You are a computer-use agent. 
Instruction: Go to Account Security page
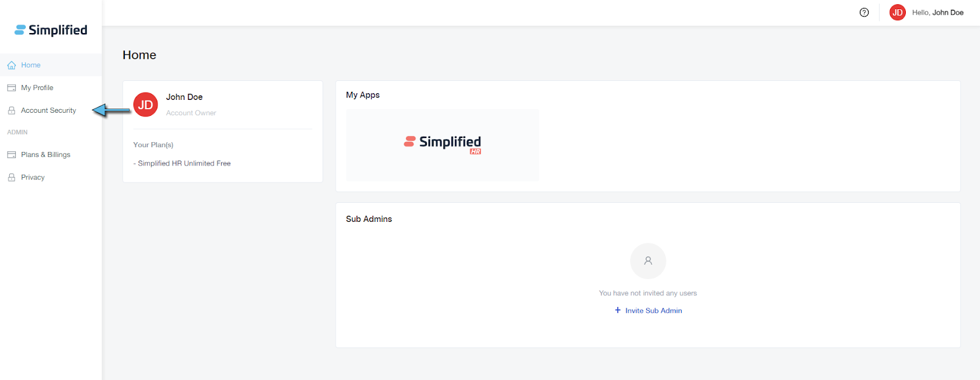[48, 110]
